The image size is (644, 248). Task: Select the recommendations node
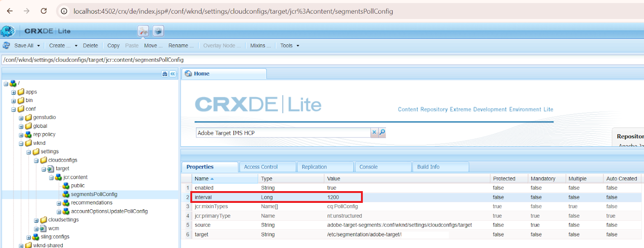pos(92,203)
